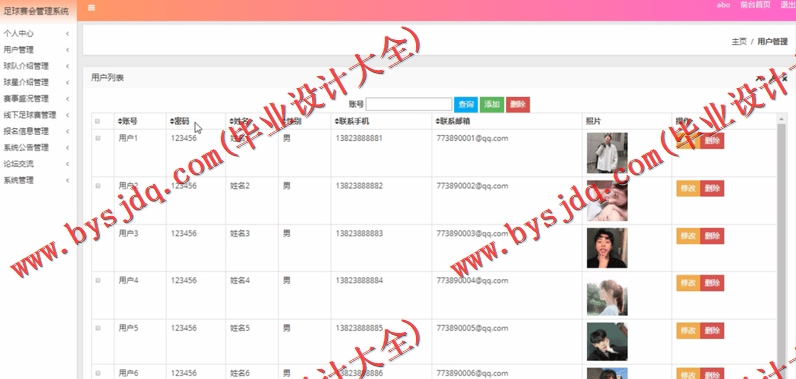
Task: Edit 用户2 with its 修改 button
Action: (x=688, y=189)
